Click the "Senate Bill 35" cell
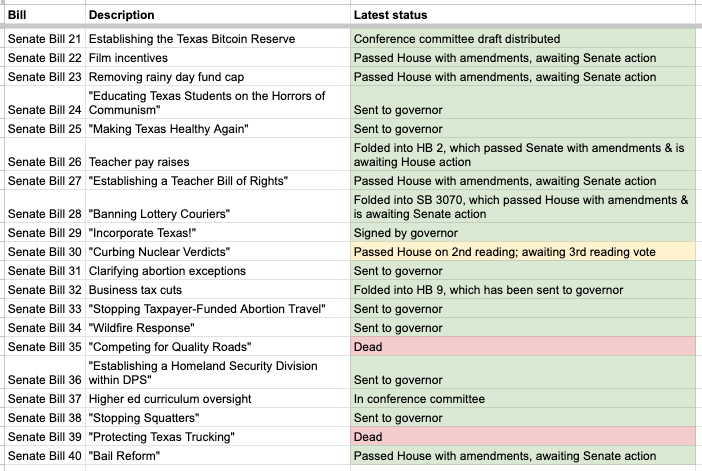702x471 pixels. click(x=45, y=347)
